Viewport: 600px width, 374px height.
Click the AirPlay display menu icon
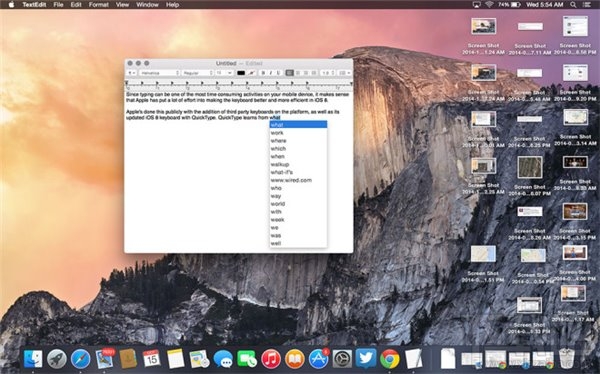pyautogui.click(x=476, y=5)
